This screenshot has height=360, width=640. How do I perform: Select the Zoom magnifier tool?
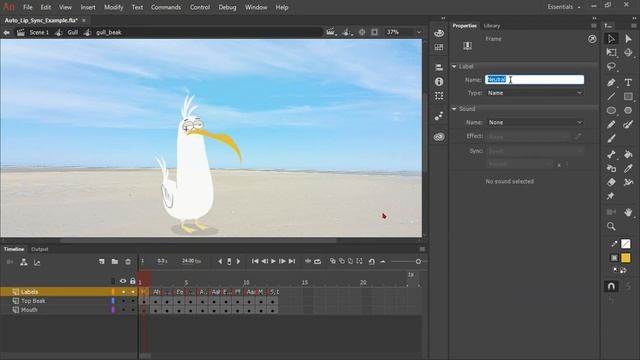coord(611,226)
